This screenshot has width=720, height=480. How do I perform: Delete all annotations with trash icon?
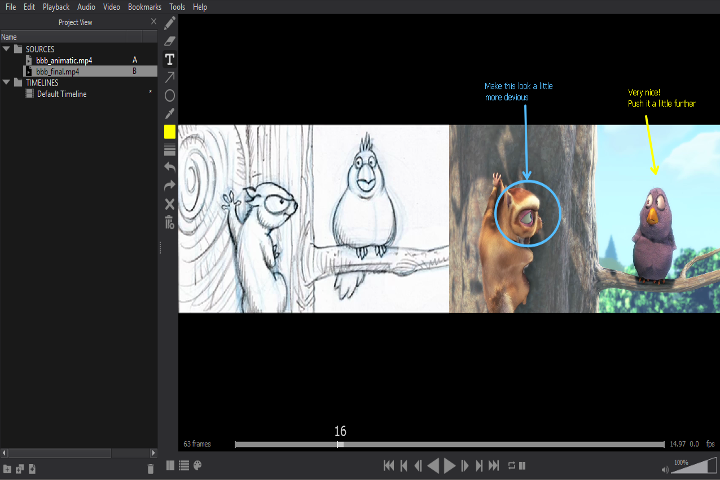click(170, 222)
